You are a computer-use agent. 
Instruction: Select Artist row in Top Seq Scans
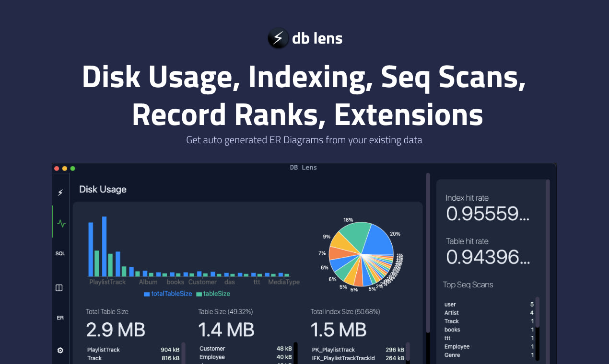489,313
